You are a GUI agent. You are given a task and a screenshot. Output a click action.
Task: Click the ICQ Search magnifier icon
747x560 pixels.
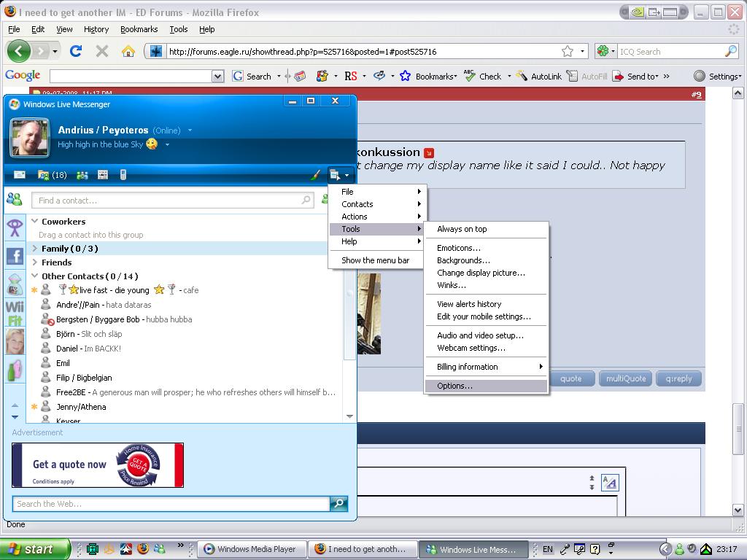(731, 51)
